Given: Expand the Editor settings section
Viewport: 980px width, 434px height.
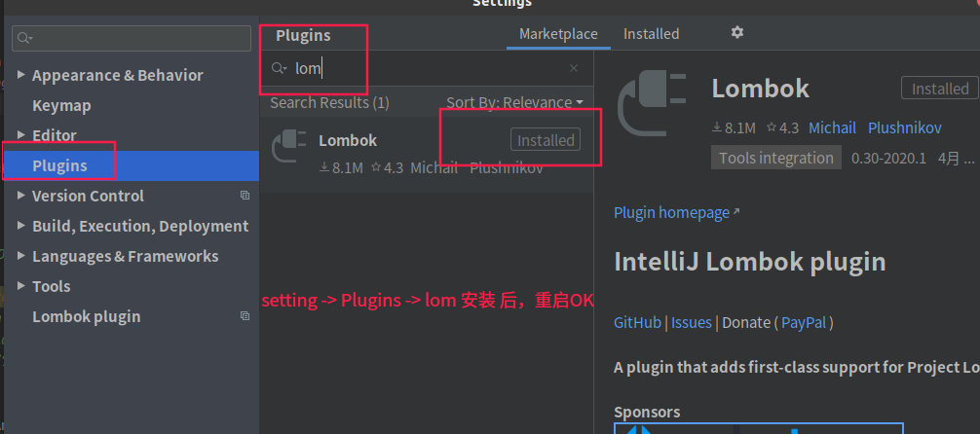Looking at the screenshot, I should (22, 135).
